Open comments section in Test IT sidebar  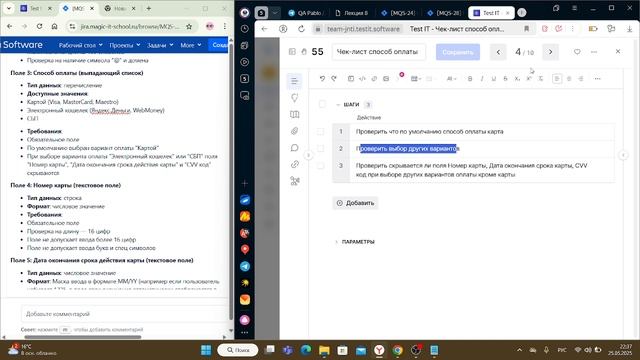coord(294,148)
